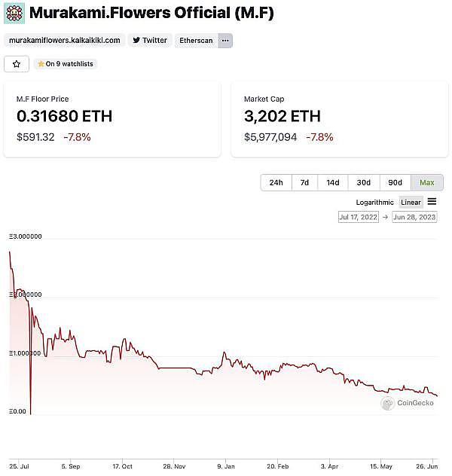Select the 14d time range

click(333, 183)
